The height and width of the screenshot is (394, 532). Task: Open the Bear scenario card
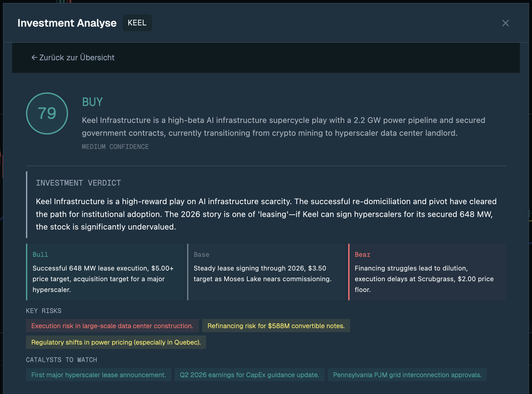pos(427,272)
